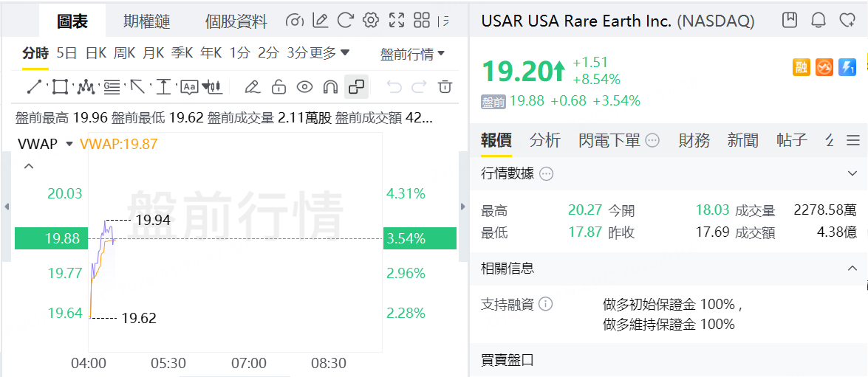Collapse the 相關信息 section chevron
Image resolution: width=868 pixels, height=377 pixels.
click(x=852, y=268)
